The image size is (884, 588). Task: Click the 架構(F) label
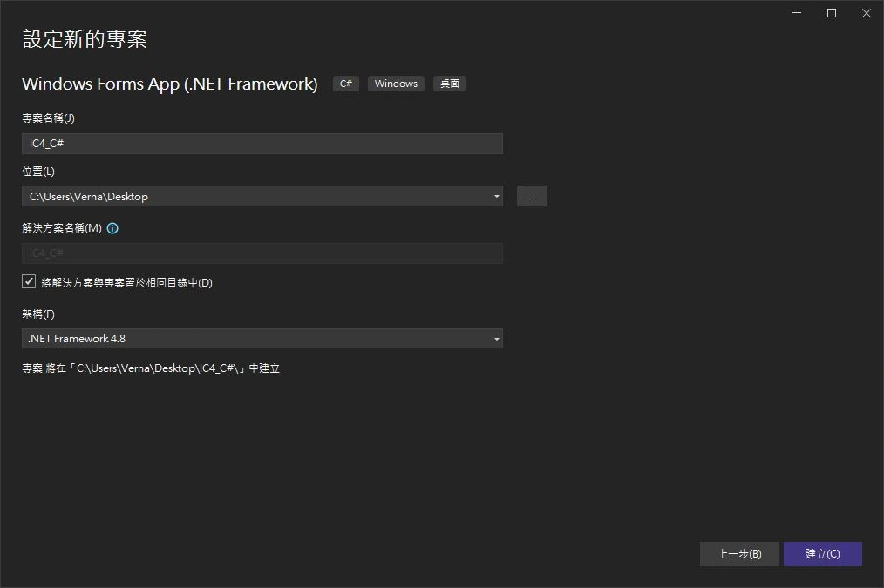click(38, 314)
